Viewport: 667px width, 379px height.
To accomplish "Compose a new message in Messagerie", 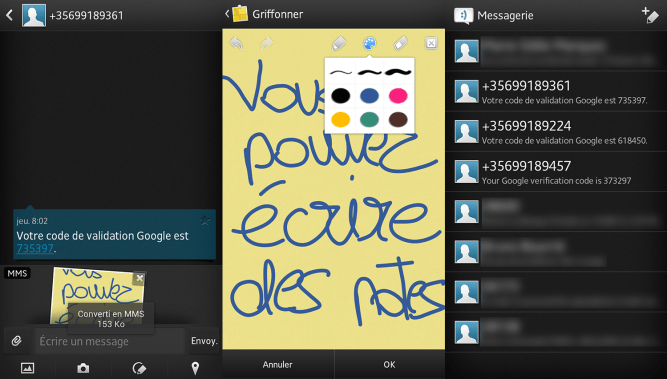I will [x=650, y=15].
